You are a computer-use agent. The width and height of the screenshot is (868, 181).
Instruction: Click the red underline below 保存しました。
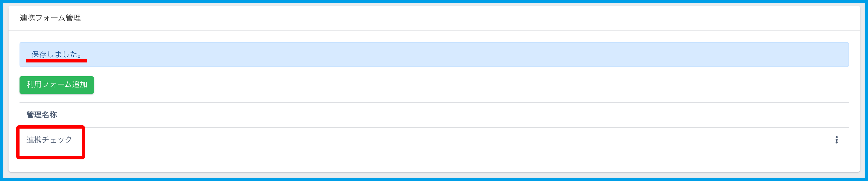(57, 61)
